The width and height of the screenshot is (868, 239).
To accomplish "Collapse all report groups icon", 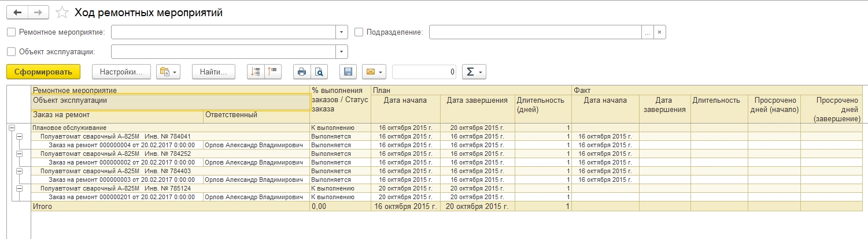I will click(272, 72).
